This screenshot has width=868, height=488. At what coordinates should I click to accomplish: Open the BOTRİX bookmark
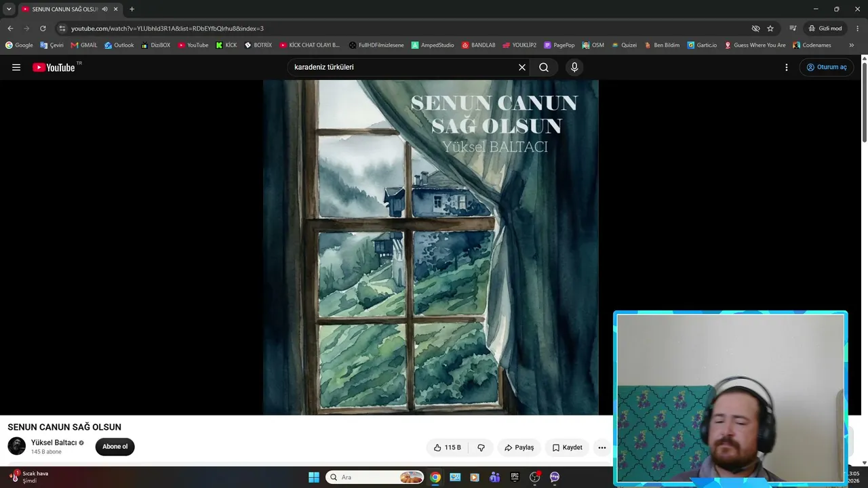click(258, 45)
